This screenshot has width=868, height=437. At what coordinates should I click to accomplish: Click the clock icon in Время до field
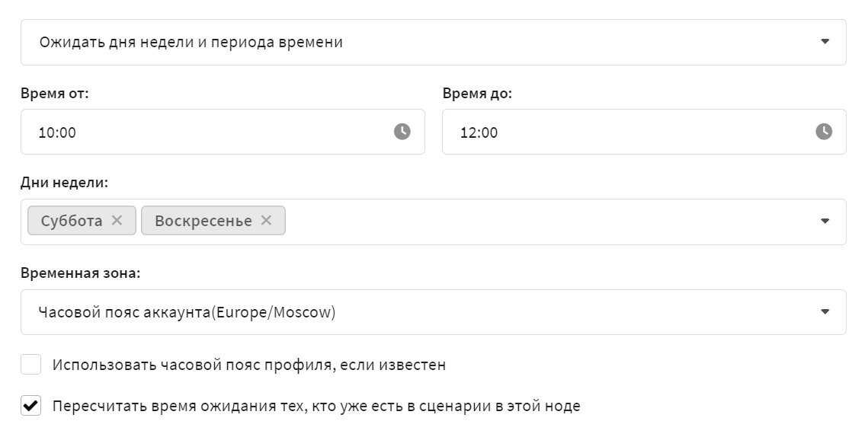[824, 132]
